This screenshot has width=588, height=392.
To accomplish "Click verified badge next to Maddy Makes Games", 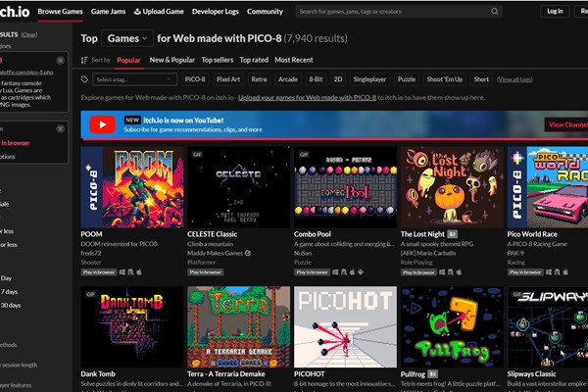I will point(248,253).
